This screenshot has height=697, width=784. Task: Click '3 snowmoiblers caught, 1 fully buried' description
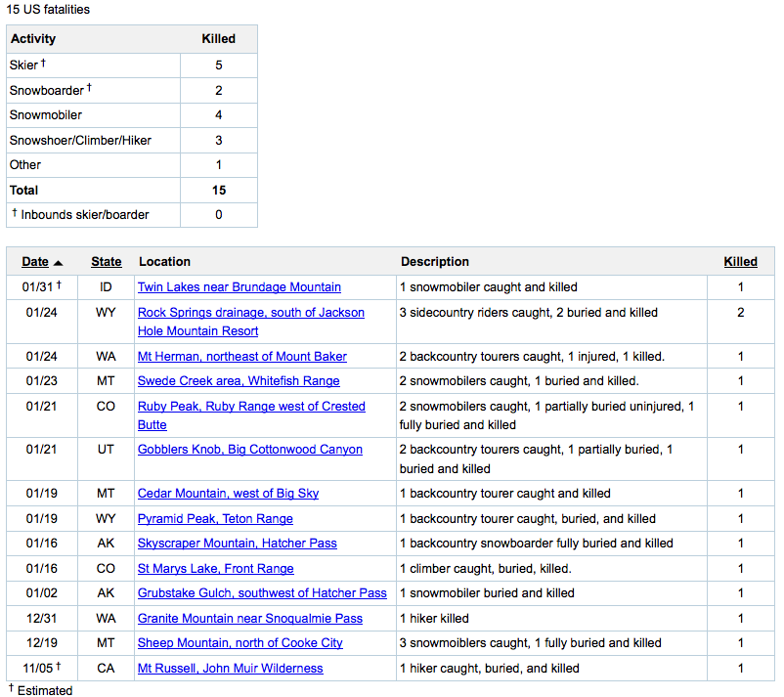531,643
